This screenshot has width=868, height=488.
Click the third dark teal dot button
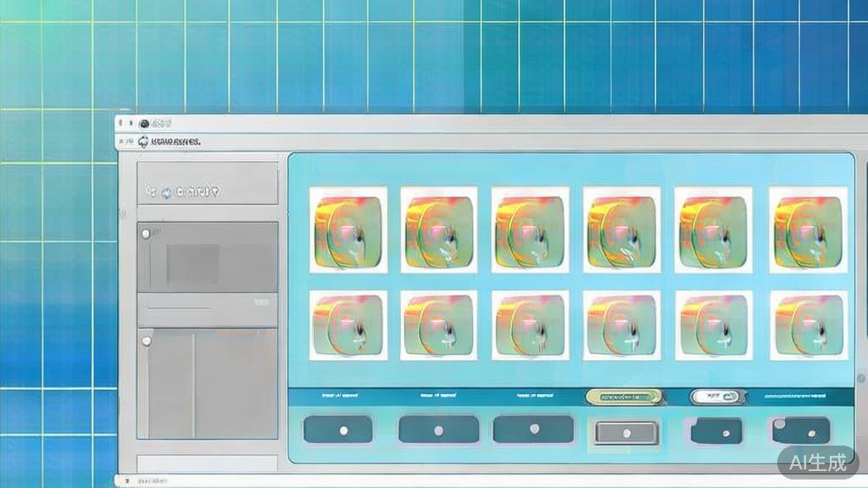pos(533,430)
